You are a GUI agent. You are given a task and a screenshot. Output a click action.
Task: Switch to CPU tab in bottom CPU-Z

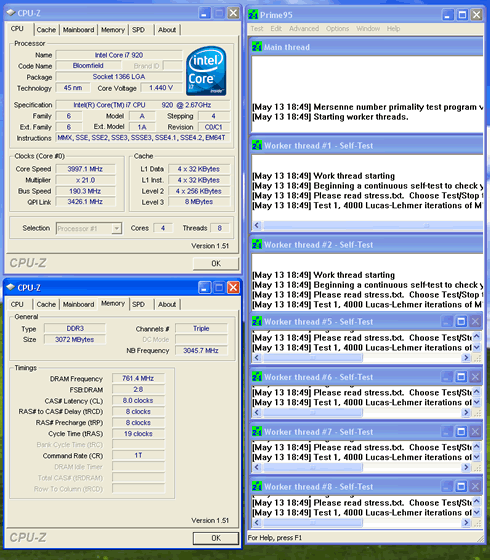17,304
